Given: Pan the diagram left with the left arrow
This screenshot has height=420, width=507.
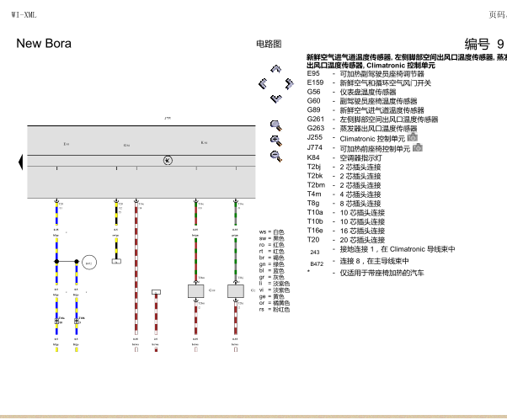Looking at the screenshot, I should click(x=263, y=83).
